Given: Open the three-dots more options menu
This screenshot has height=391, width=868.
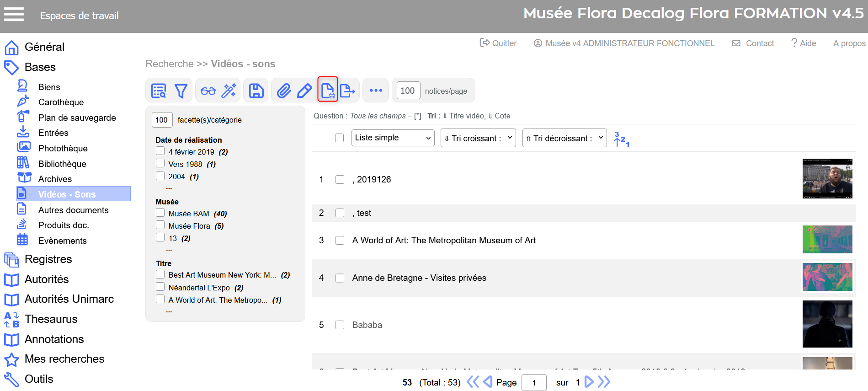Looking at the screenshot, I should tap(376, 91).
